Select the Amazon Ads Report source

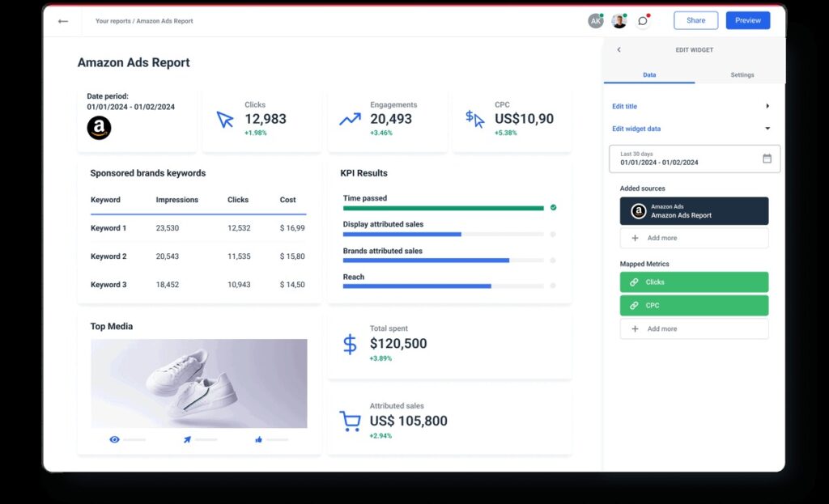[694, 211]
